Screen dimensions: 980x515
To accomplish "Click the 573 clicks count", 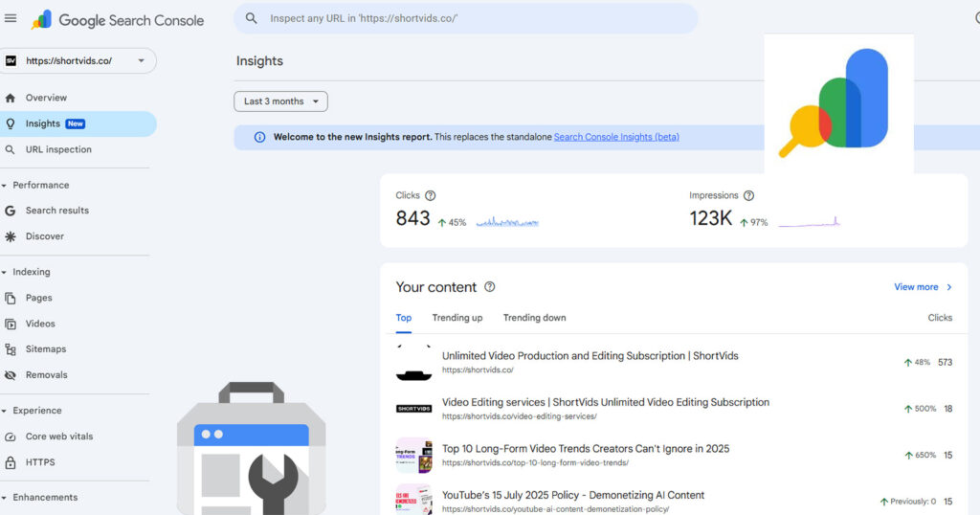I will [945, 363].
